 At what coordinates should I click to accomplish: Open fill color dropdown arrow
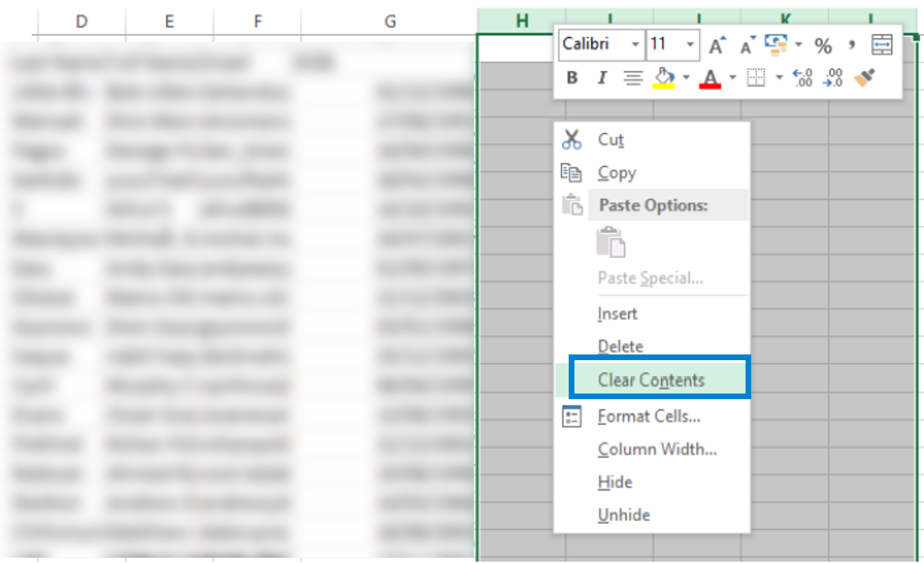686,77
